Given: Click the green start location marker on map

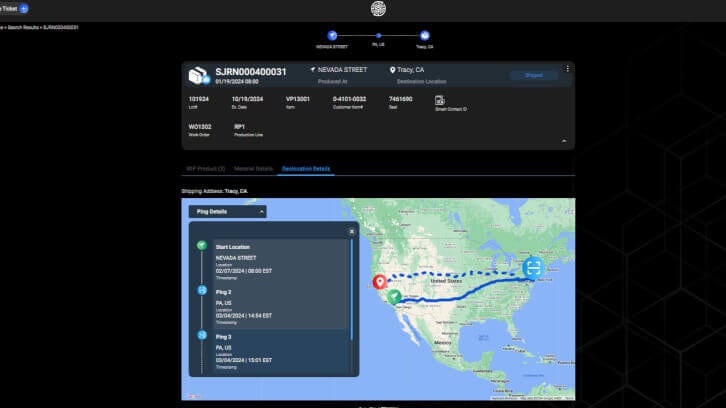Looking at the screenshot, I should (396, 296).
